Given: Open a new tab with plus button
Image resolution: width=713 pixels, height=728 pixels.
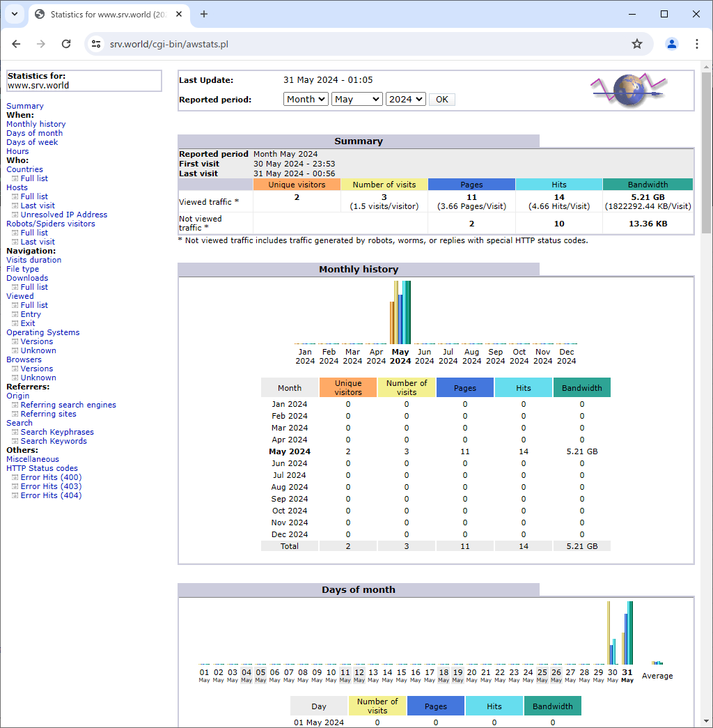Looking at the screenshot, I should tap(204, 14).
